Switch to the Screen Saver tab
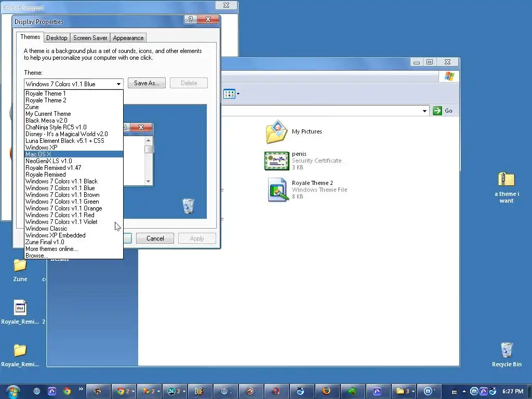 coord(90,38)
